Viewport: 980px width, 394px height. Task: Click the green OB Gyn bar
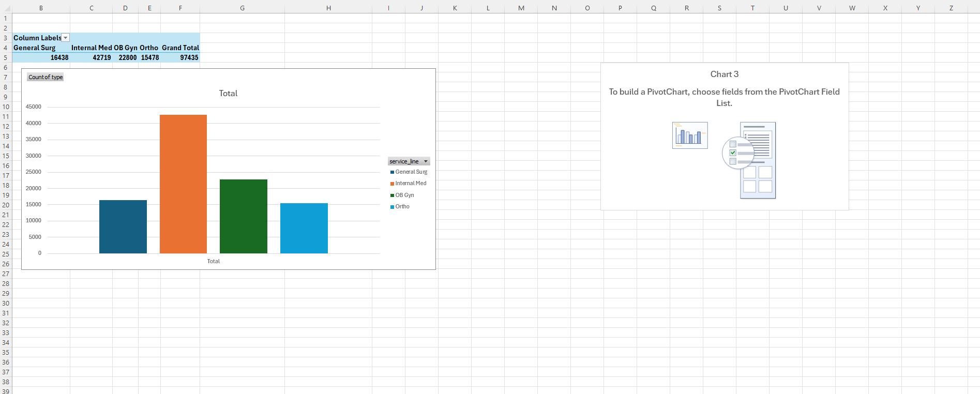click(x=244, y=216)
